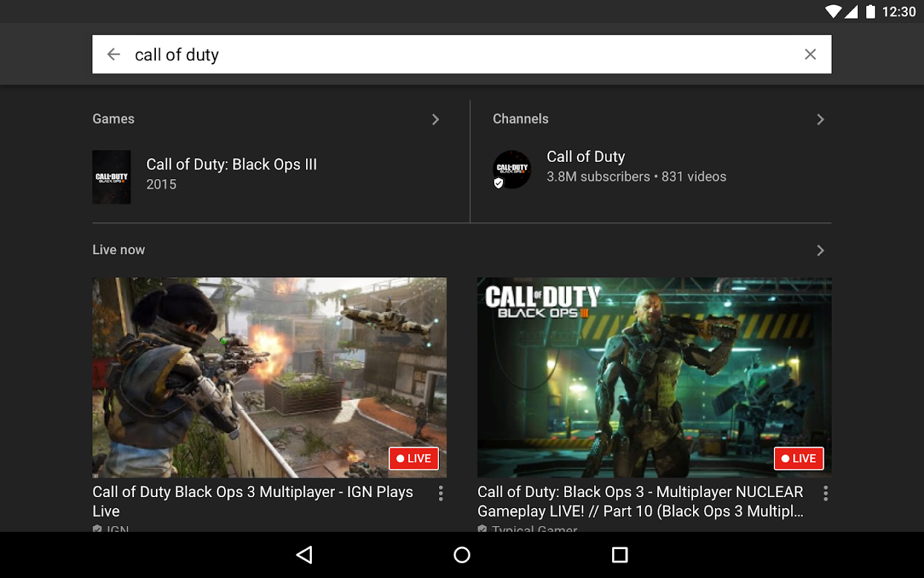The image size is (924, 578).
Task: Open options menu for IGN Plays Live video
Action: [441, 493]
